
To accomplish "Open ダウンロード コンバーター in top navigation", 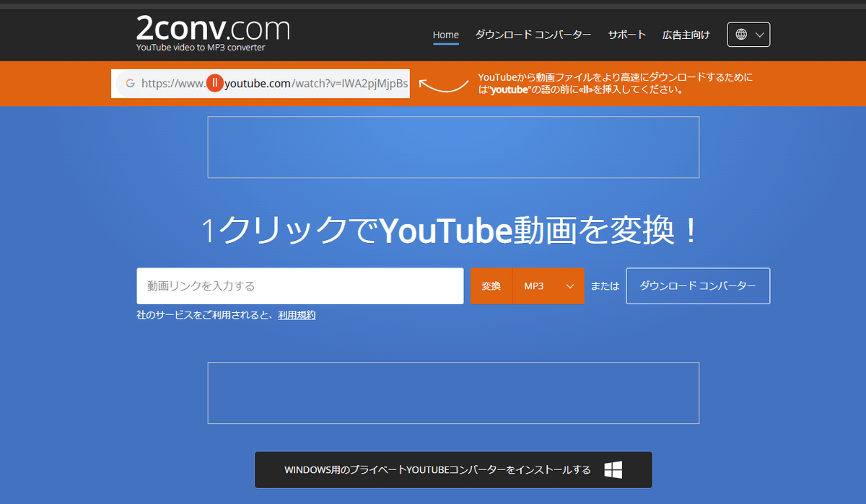I will tap(533, 35).
